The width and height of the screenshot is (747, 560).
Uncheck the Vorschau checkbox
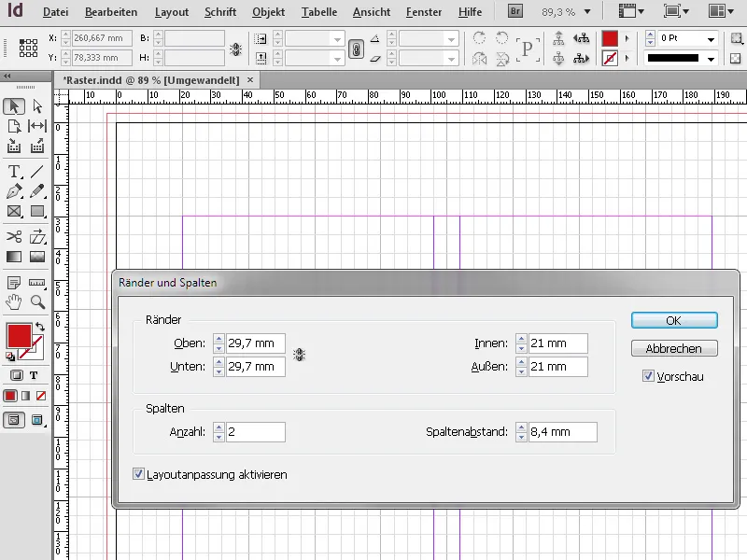click(648, 376)
